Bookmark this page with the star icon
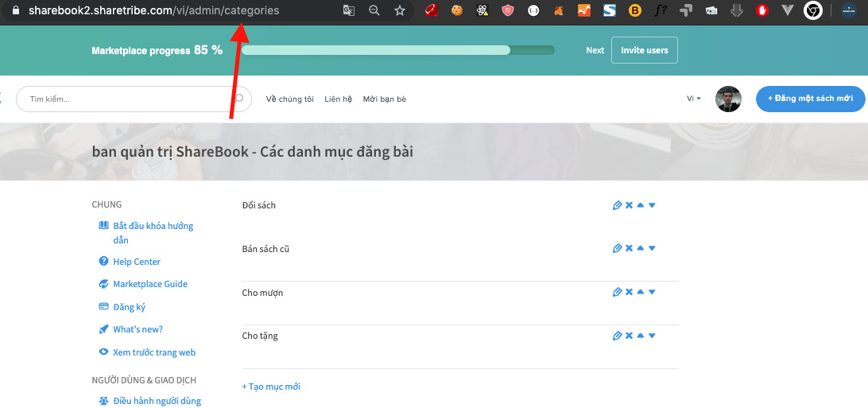The height and width of the screenshot is (408, 868). [x=400, y=10]
